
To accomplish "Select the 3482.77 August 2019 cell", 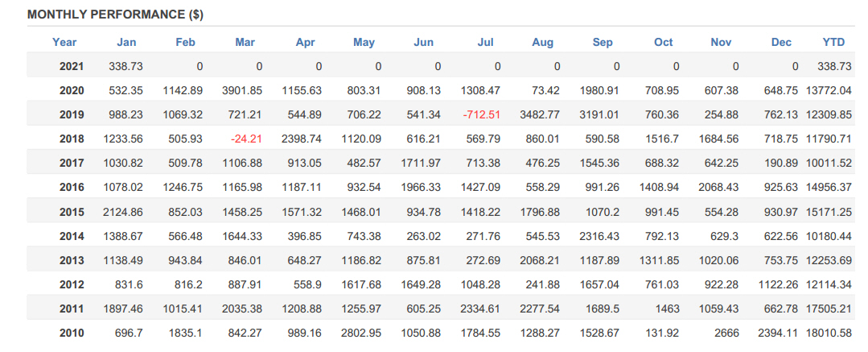I will [540, 114].
